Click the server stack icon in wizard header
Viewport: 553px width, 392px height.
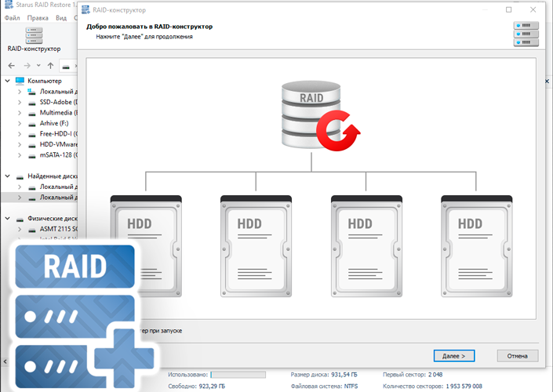point(526,34)
